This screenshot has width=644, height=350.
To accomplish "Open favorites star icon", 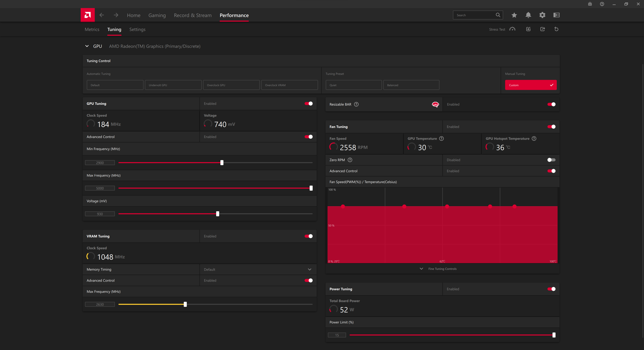I will [514, 15].
